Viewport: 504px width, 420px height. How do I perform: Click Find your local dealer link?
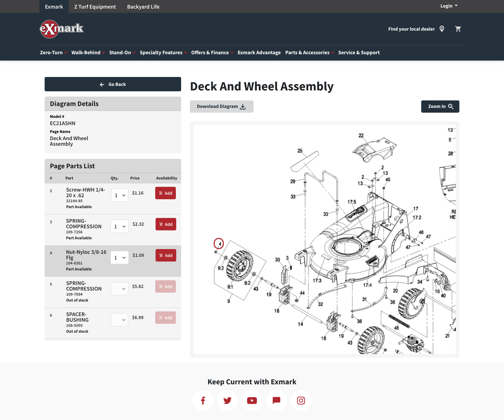coord(411,29)
